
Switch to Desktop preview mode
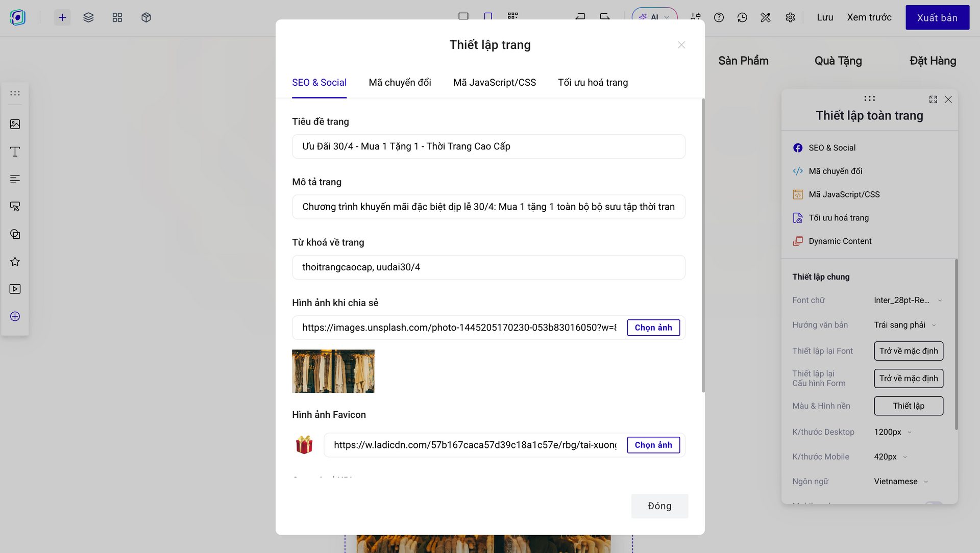pos(464,17)
